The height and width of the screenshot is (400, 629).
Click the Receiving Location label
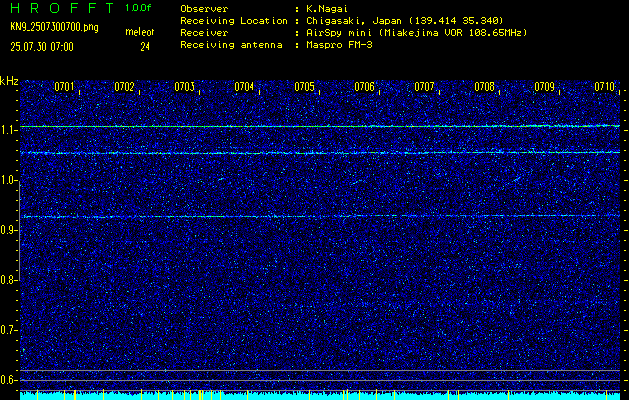[234, 21]
